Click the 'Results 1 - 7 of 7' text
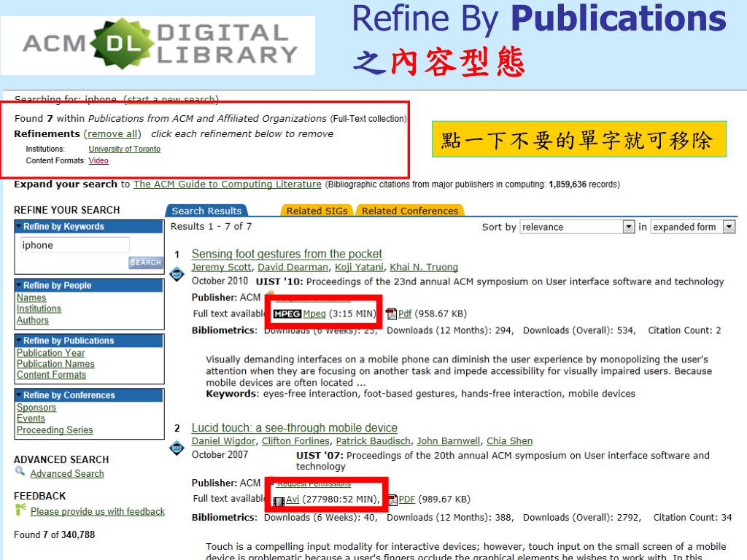 tap(211, 226)
